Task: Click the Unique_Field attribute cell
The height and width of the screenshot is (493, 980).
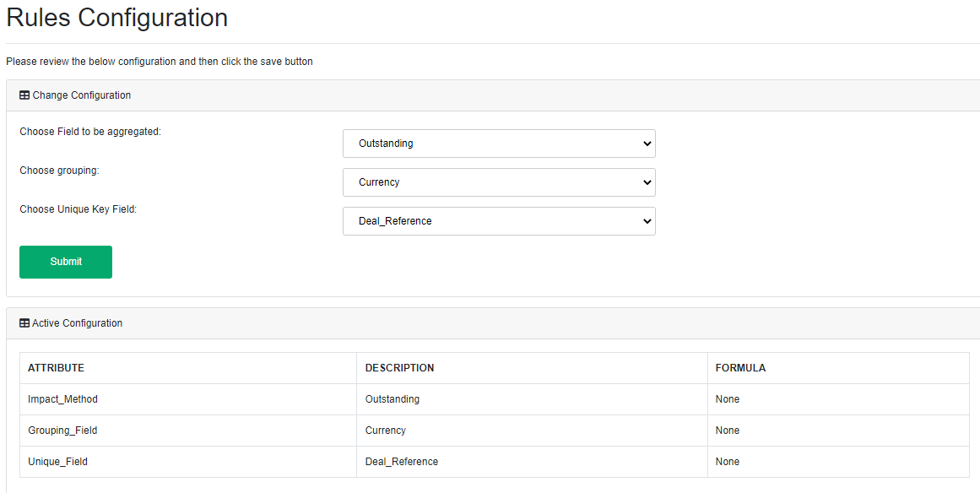Action: [x=57, y=462]
